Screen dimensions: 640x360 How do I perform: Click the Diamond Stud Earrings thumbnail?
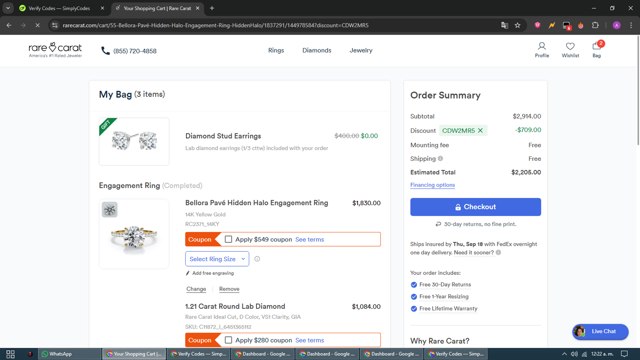tap(134, 141)
